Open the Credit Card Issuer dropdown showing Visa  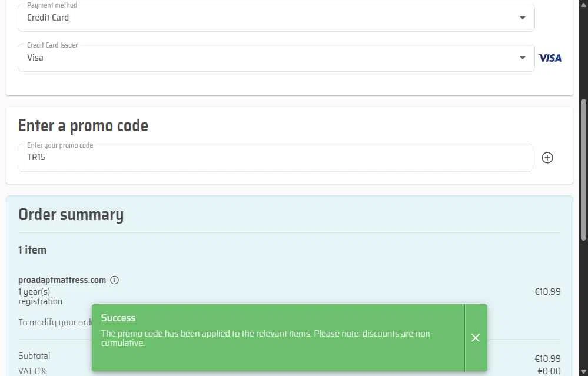tap(276, 58)
